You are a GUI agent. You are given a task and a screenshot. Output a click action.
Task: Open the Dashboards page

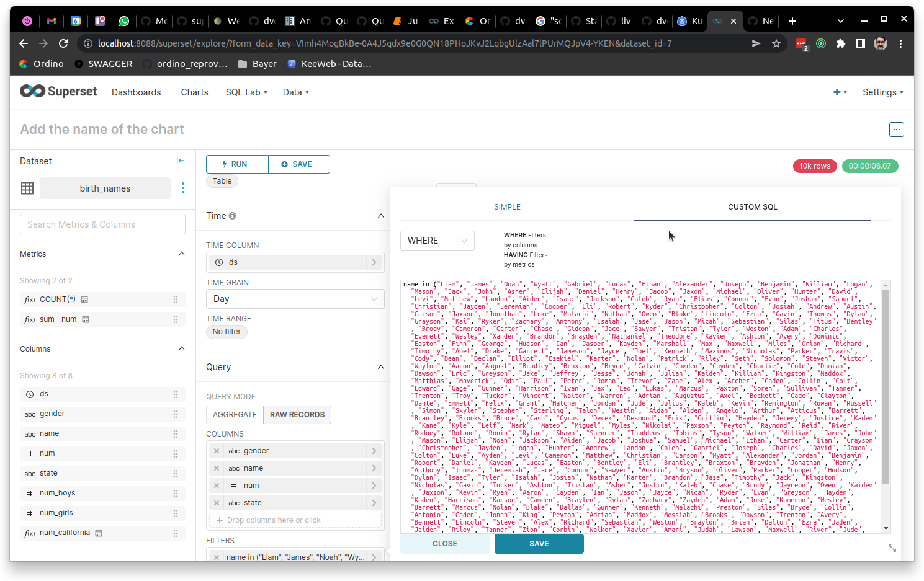(x=136, y=92)
